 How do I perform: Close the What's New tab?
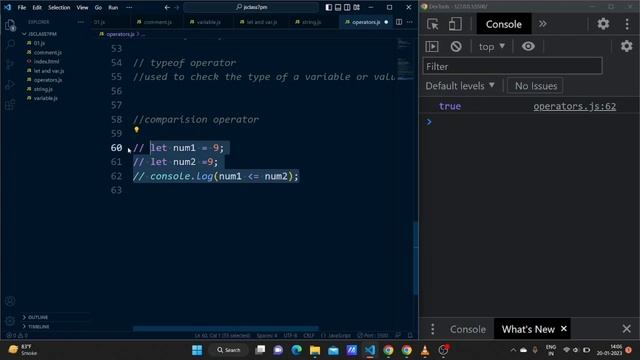click(564, 329)
